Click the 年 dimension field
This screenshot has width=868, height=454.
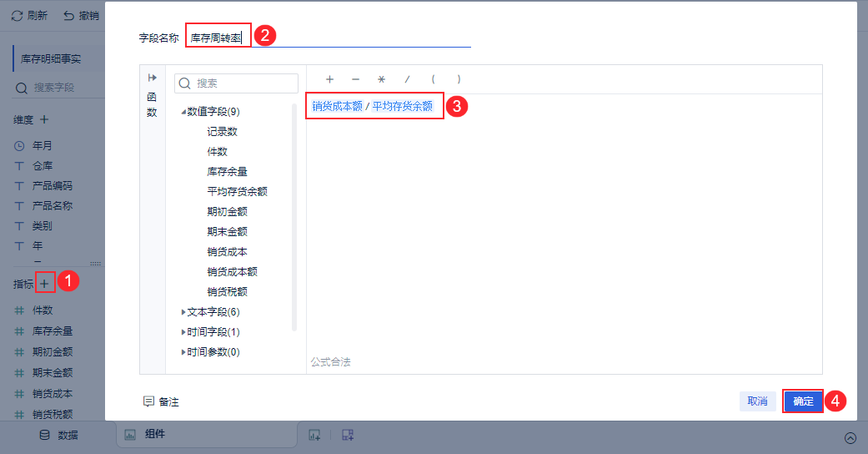[37, 245]
